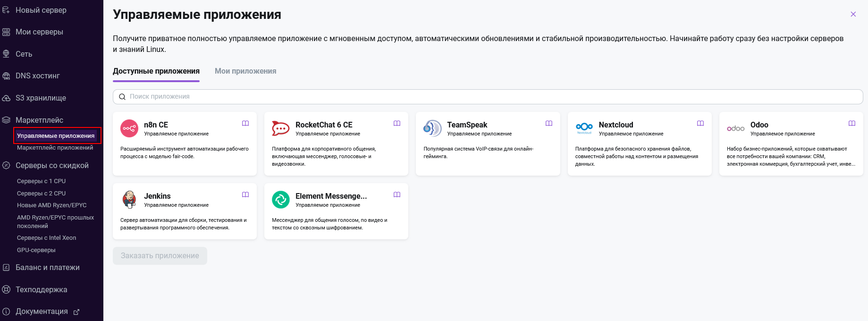Viewport: 868px width, 321px height.
Task: Open Маркетплейс приложений in the sidebar
Action: pos(55,148)
